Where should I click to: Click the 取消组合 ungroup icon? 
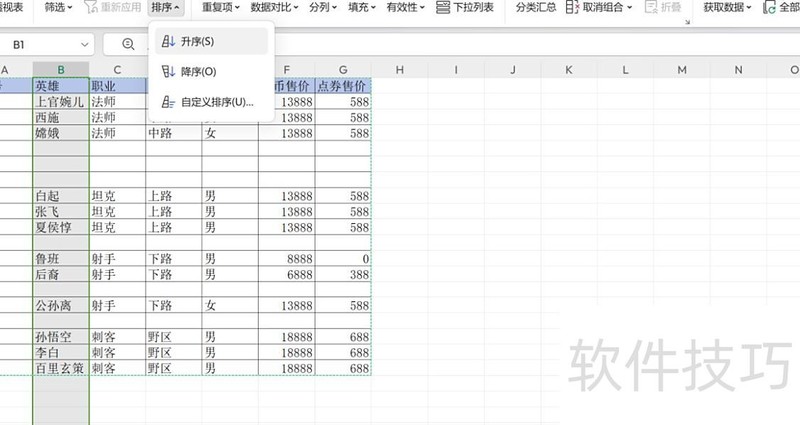coord(572,7)
